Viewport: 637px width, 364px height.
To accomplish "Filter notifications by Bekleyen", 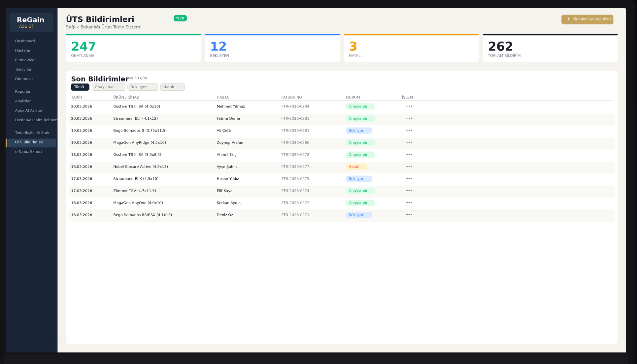I will 143,87.
